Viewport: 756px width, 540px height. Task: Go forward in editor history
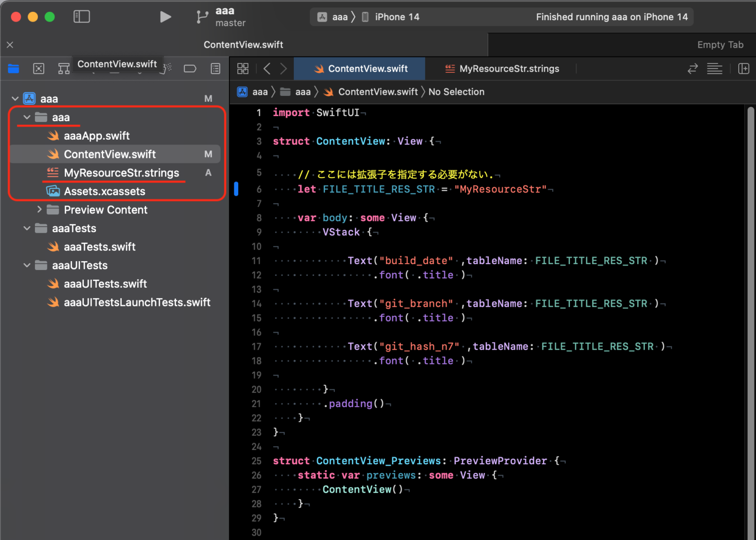click(x=283, y=69)
